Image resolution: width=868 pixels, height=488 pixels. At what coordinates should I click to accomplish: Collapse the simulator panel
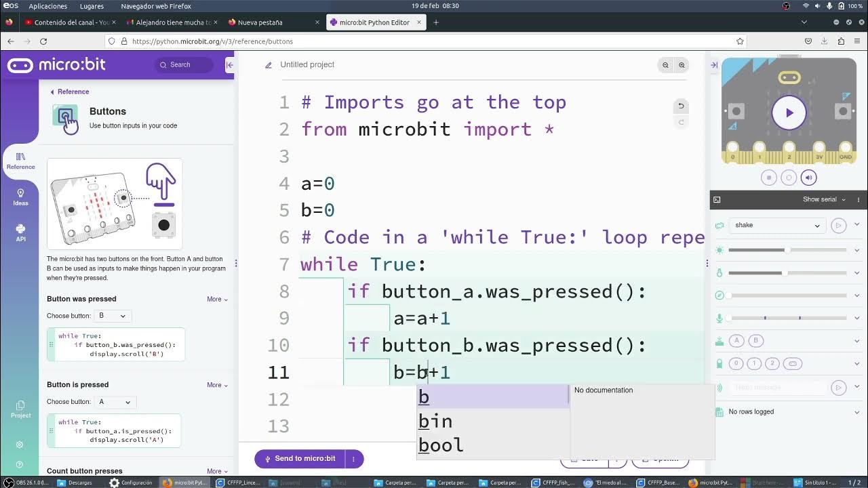(x=714, y=65)
